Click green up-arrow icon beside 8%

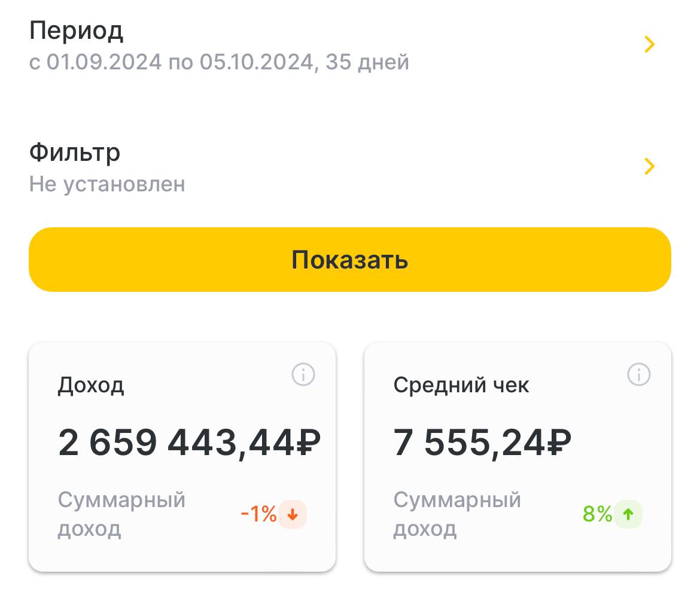click(x=628, y=514)
